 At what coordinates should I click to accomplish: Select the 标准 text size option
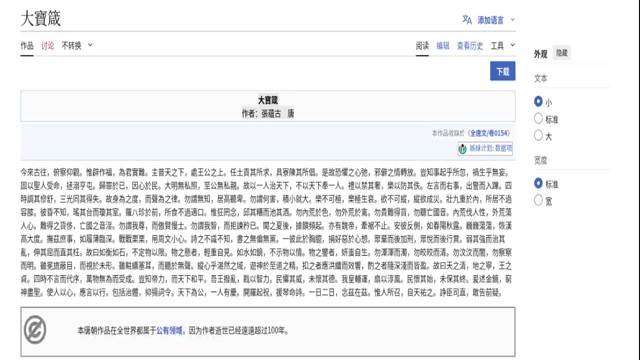[538, 119]
